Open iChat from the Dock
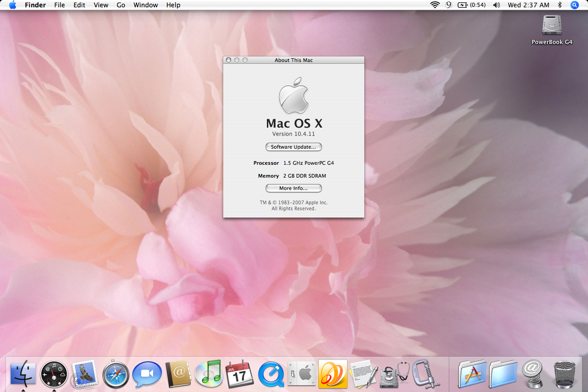The width and height of the screenshot is (588, 392). point(147,375)
